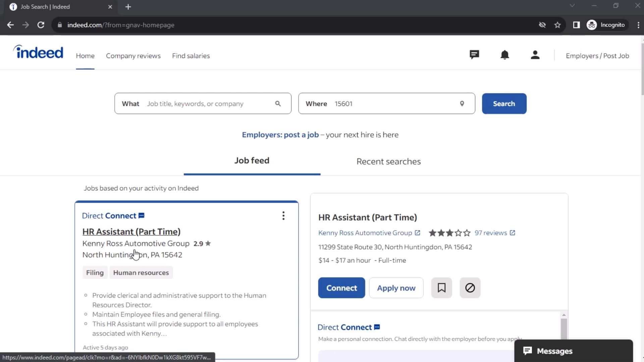
Task: Focus the What job title field
Action: coord(208,104)
